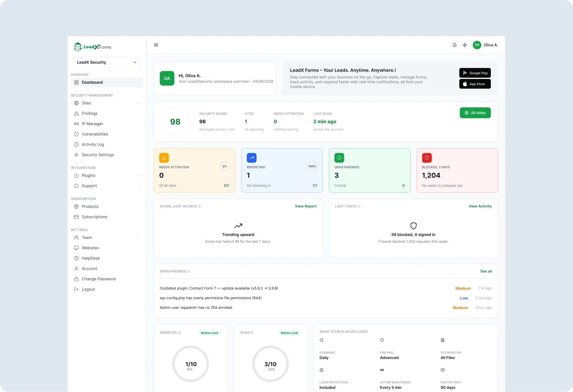This screenshot has width=573, height=392.
Task: Click the Firewall shield icon in plan section
Action: [x=382, y=340]
